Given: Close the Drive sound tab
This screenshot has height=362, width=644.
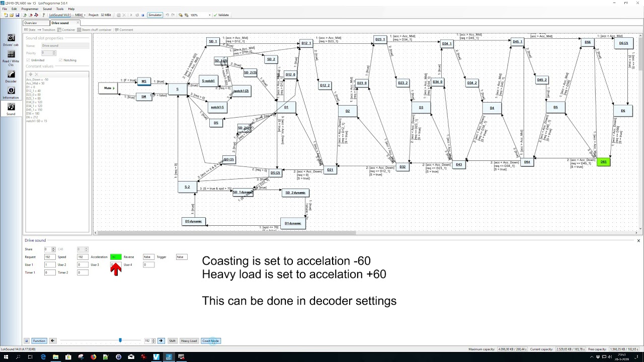Looking at the screenshot, I should coord(78,23).
